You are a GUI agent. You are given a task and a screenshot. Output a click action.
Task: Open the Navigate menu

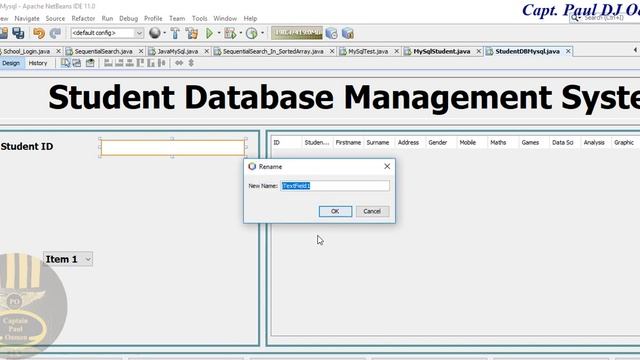coord(27,18)
